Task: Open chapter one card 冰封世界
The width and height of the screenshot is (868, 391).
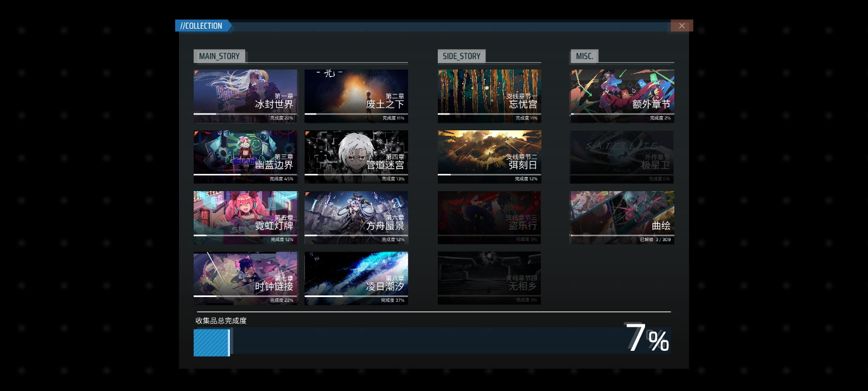Action: point(245,96)
